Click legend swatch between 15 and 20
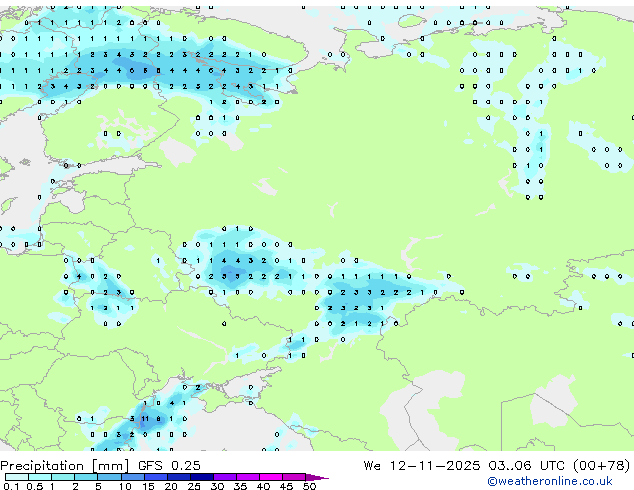This screenshot has width=634, height=490. [155, 477]
